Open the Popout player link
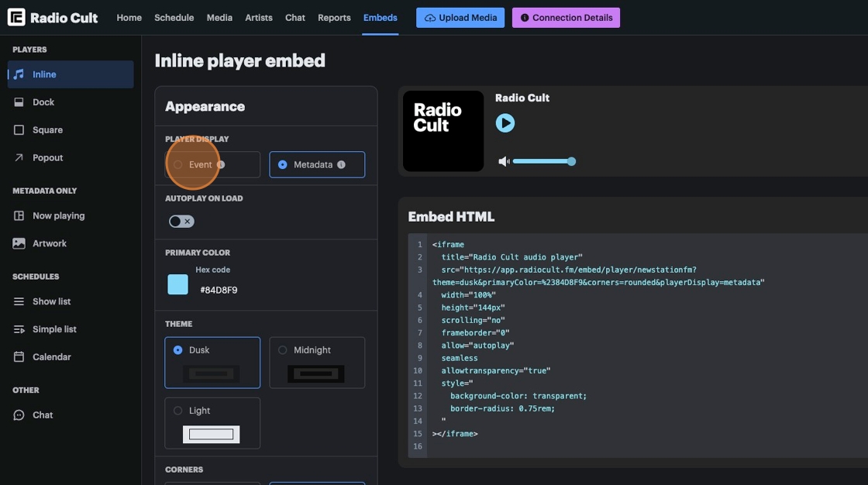The image size is (868, 485). [71, 157]
